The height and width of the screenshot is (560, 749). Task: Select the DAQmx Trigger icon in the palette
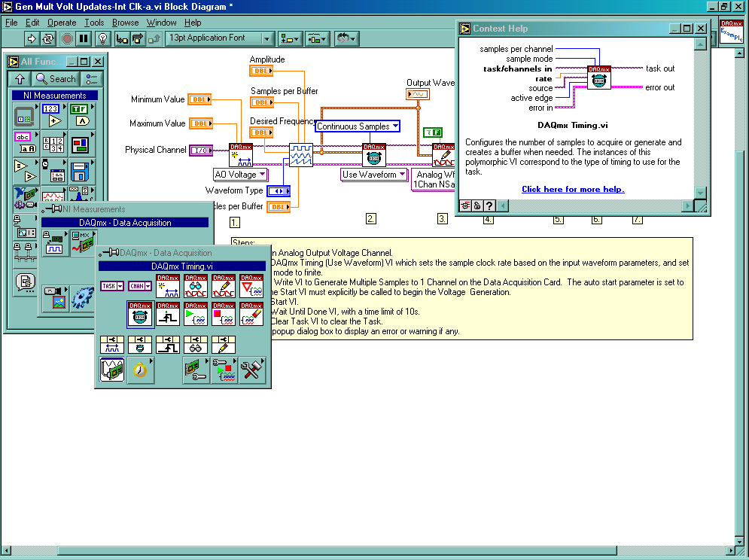point(168,314)
